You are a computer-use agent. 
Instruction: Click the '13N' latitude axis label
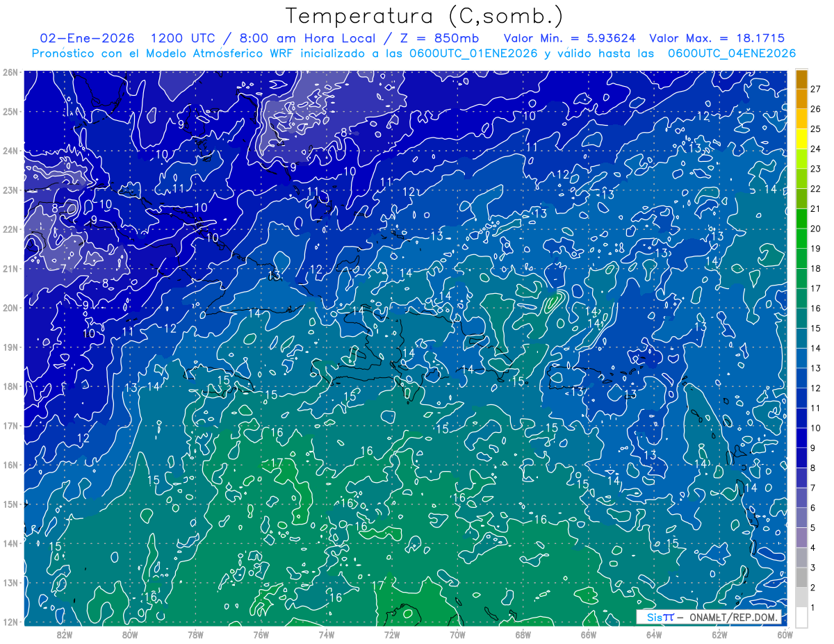(10, 582)
